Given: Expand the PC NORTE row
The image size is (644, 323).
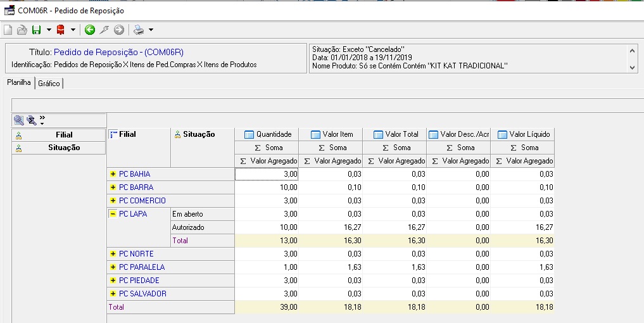Looking at the screenshot, I should click(113, 254).
